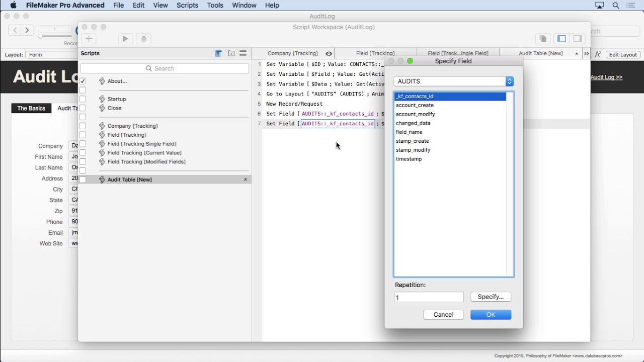This screenshot has width=644, height=362.
Task: Open the Scripts menu
Action: 187,5
